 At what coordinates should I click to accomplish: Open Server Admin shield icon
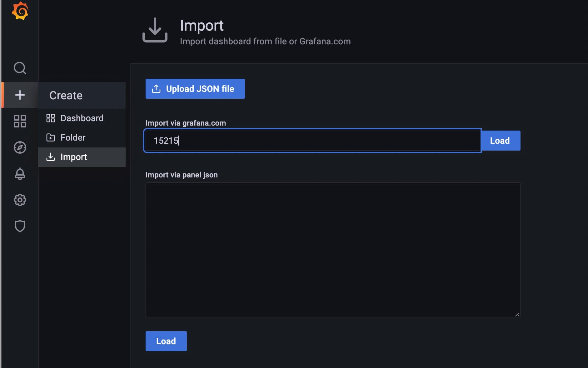pyautogui.click(x=20, y=226)
